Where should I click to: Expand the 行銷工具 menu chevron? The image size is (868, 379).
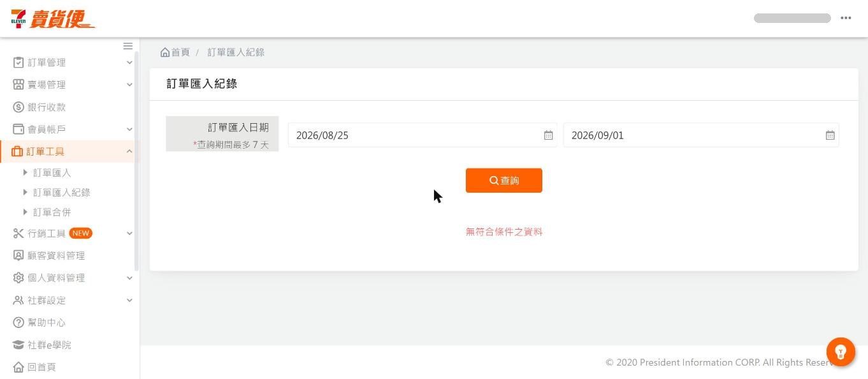click(x=129, y=234)
